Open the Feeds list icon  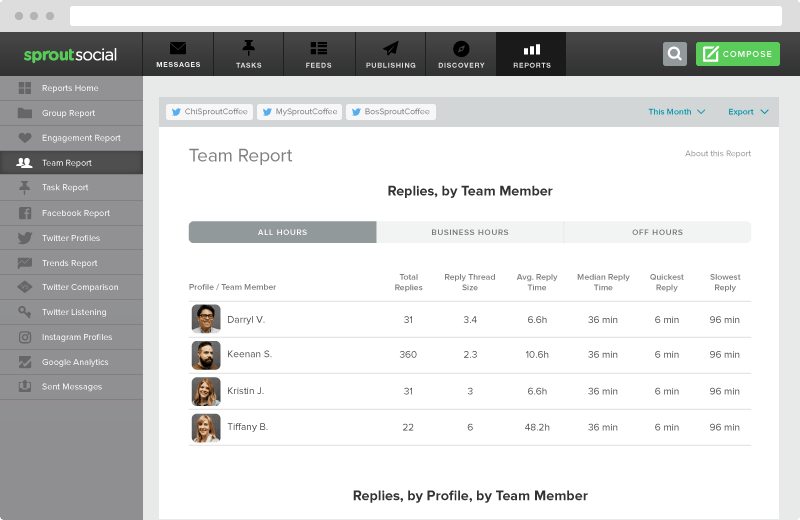tap(319, 48)
